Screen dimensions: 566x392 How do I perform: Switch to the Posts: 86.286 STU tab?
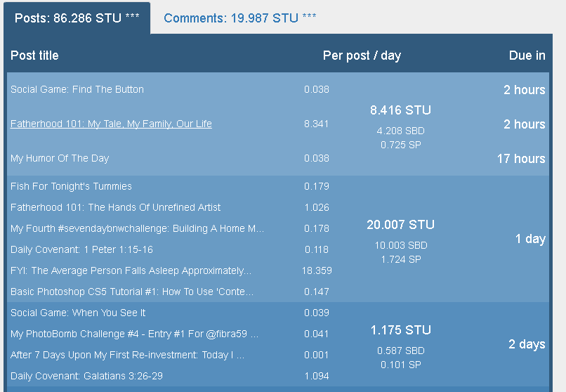click(x=77, y=18)
